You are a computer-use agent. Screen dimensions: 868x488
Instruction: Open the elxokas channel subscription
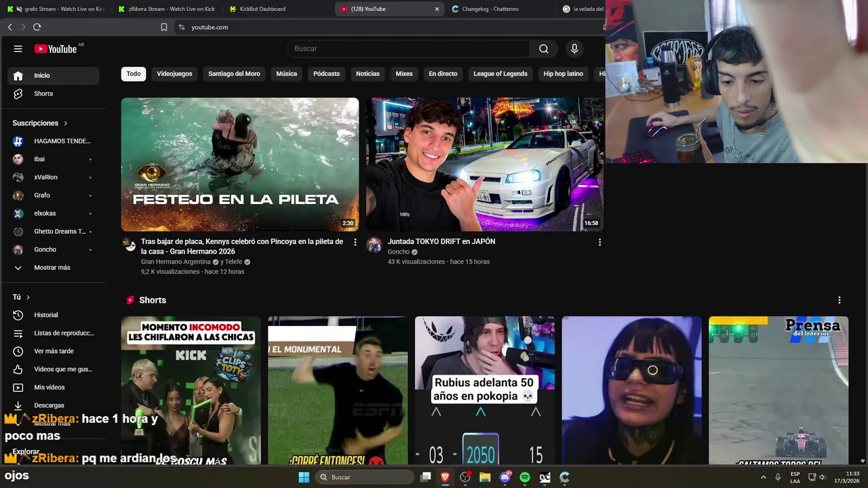click(53, 213)
